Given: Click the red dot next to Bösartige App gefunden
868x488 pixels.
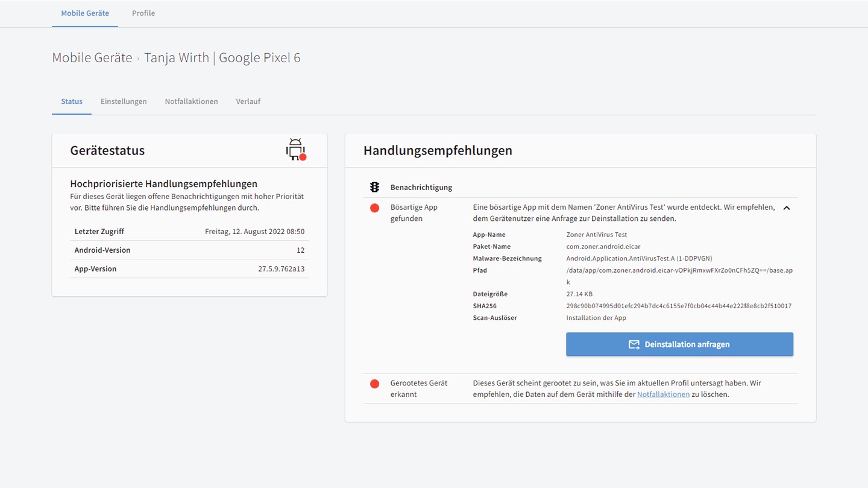Looking at the screenshot, I should pyautogui.click(x=374, y=208).
